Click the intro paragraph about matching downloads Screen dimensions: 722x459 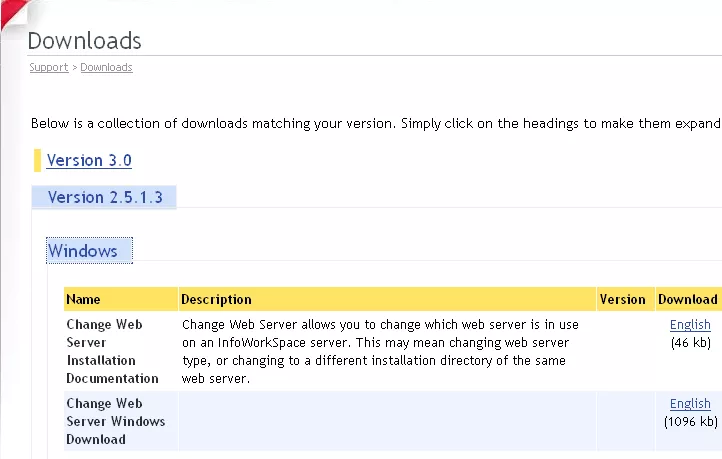pyautogui.click(x=375, y=123)
